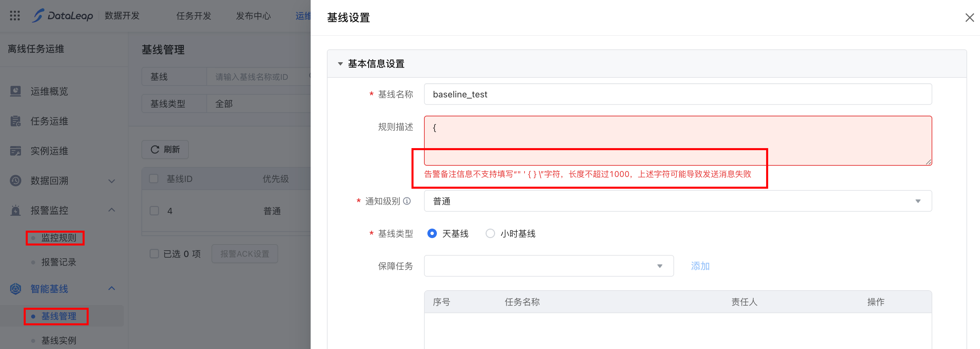This screenshot has height=349, width=980.
Task: Open the 通知级别 dropdown
Action: (677, 201)
